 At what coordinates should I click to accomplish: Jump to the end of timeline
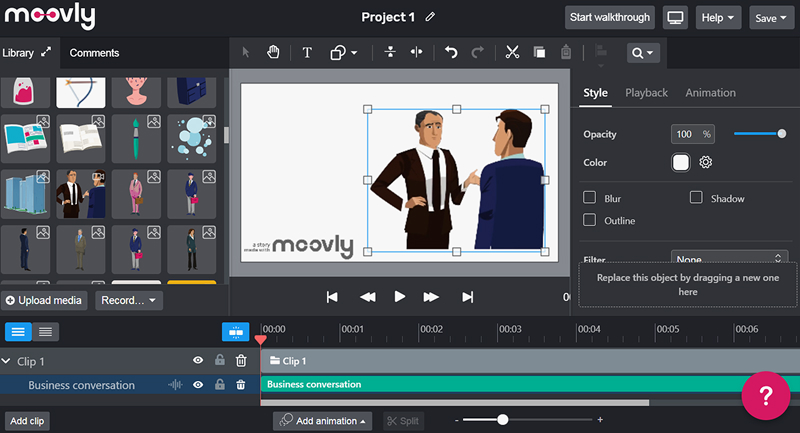467,297
